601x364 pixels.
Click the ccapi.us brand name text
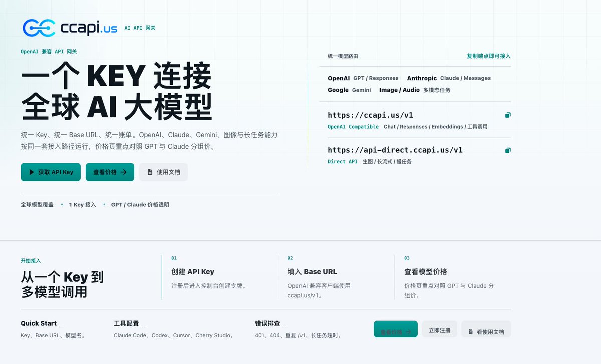tap(89, 28)
